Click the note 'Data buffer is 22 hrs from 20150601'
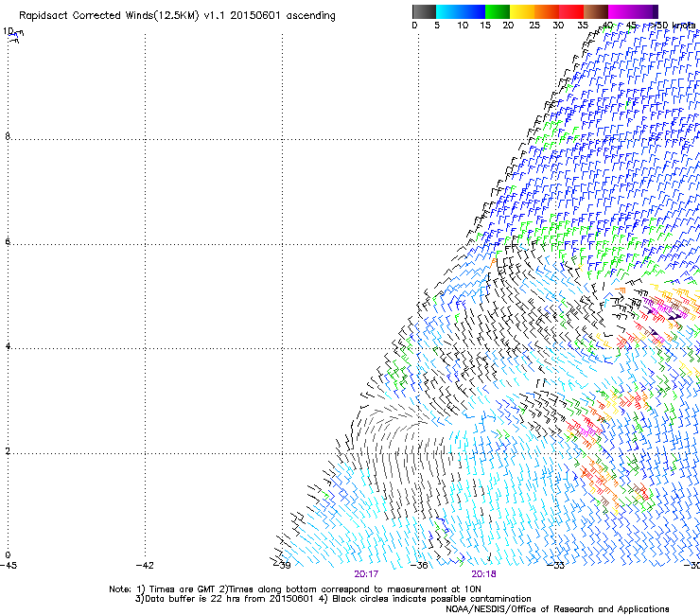 point(229,599)
